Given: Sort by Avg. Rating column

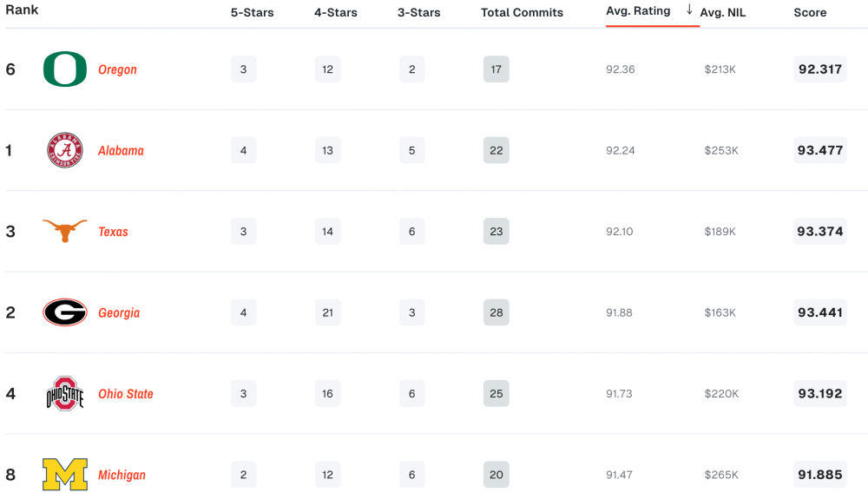Looking at the screenshot, I should point(638,11).
